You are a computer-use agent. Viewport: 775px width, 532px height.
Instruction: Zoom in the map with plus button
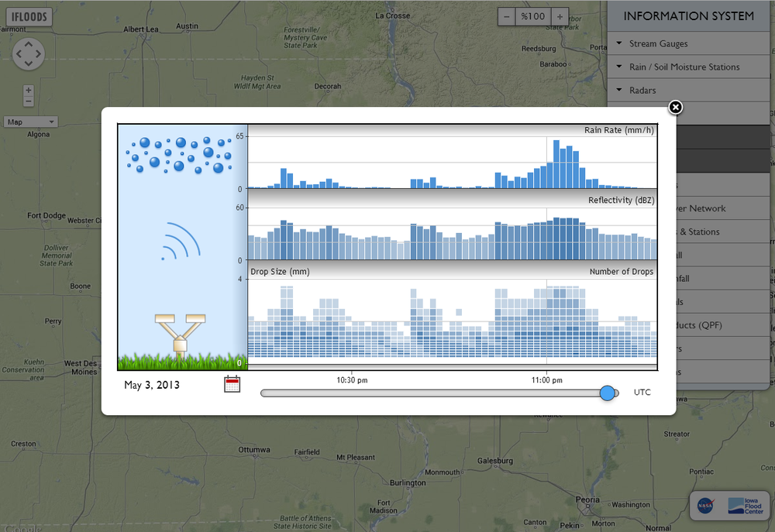click(x=29, y=91)
